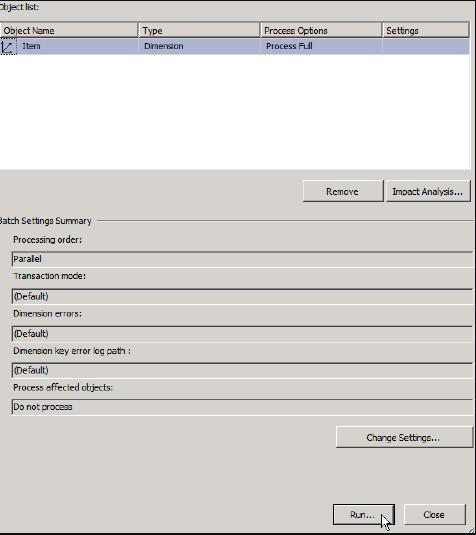This screenshot has width=476, height=535.
Task: Click the Transaction mode field
Action: 242,296
